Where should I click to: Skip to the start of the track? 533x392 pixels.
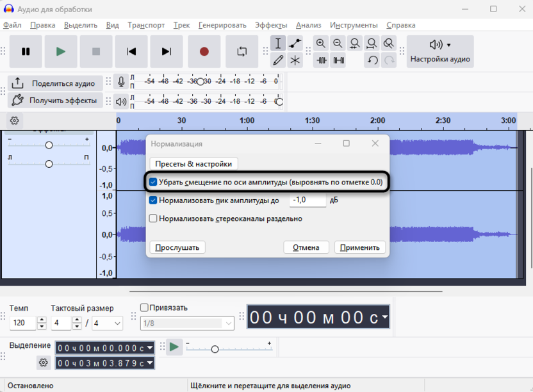[x=131, y=52]
